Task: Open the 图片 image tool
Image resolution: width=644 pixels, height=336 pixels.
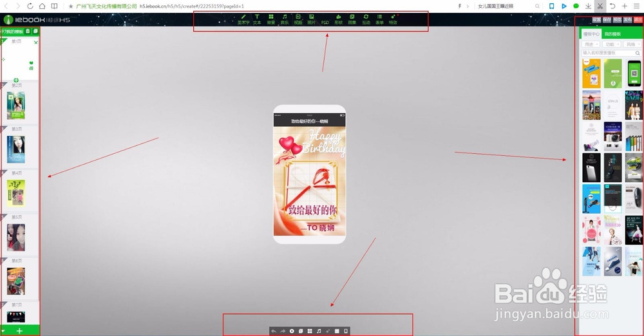Action: tap(312, 19)
